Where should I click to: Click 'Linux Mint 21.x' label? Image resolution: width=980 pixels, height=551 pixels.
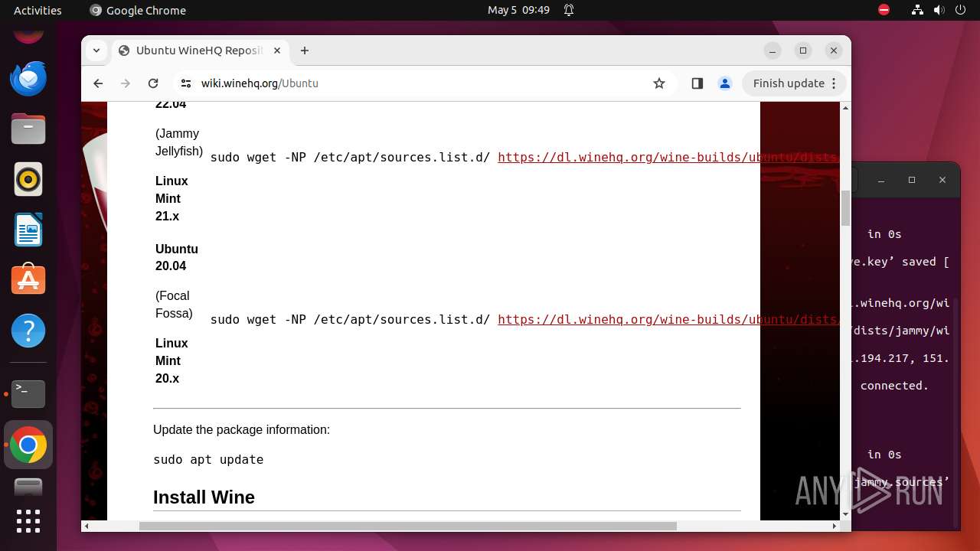coord(171,199)
